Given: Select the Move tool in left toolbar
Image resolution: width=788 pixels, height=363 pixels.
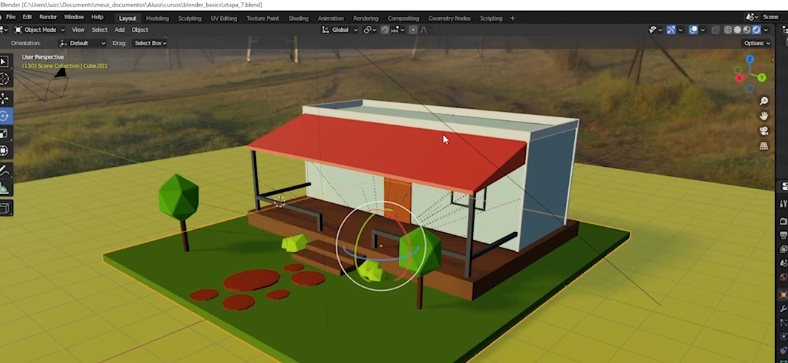Looking at the screenshot, I should (x=5, y=98).
